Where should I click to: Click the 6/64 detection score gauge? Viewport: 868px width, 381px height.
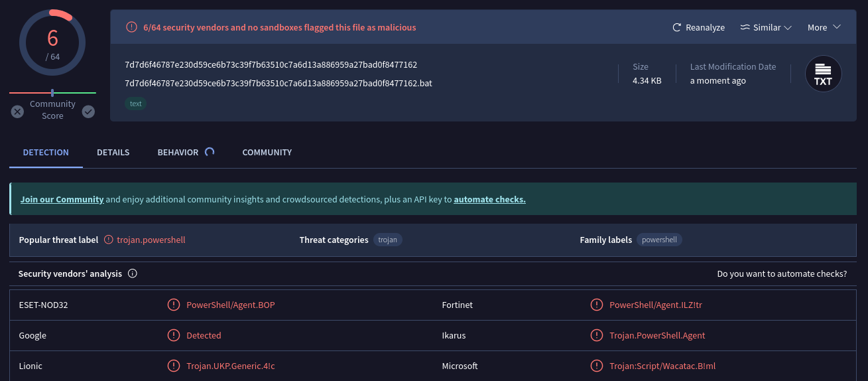pyautogui.click(x=52, y=42)
